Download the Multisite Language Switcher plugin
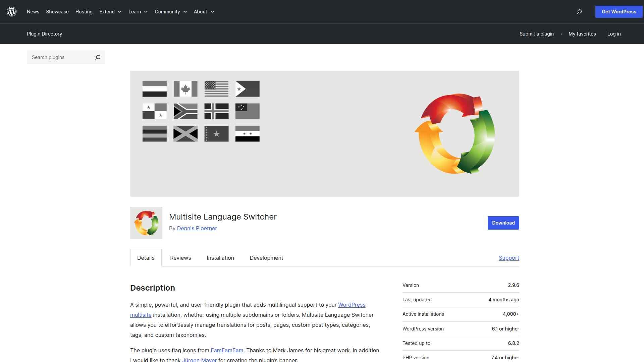 [x=503, y=223]
